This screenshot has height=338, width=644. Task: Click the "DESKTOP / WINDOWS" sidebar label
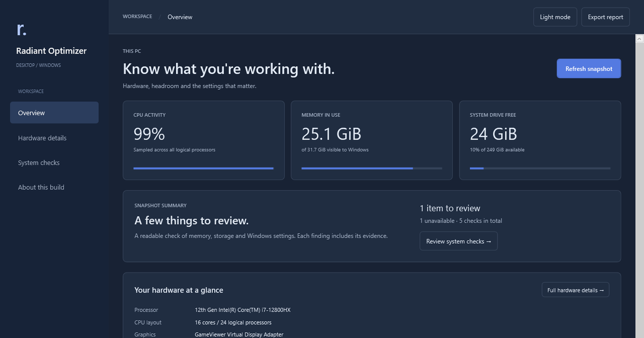pyautogui.click(x=39, y=65)
